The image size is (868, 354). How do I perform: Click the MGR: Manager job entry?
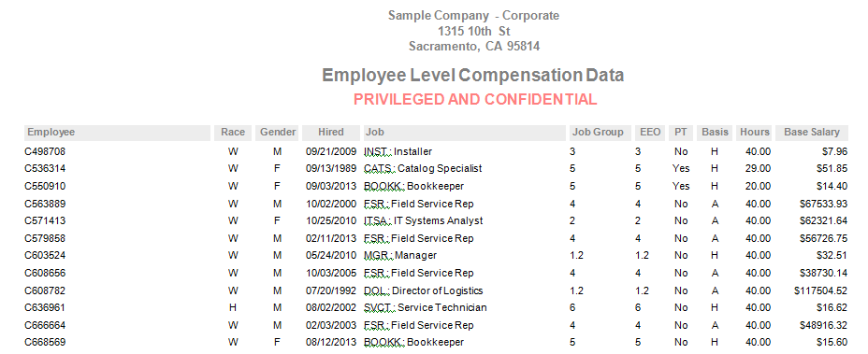point(400,256)
